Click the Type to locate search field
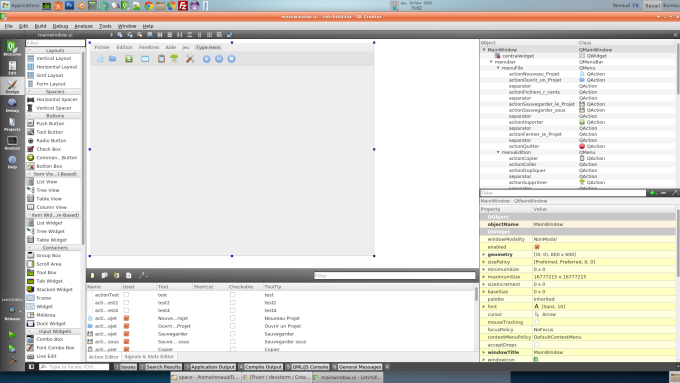 click(x=74, y=367)
